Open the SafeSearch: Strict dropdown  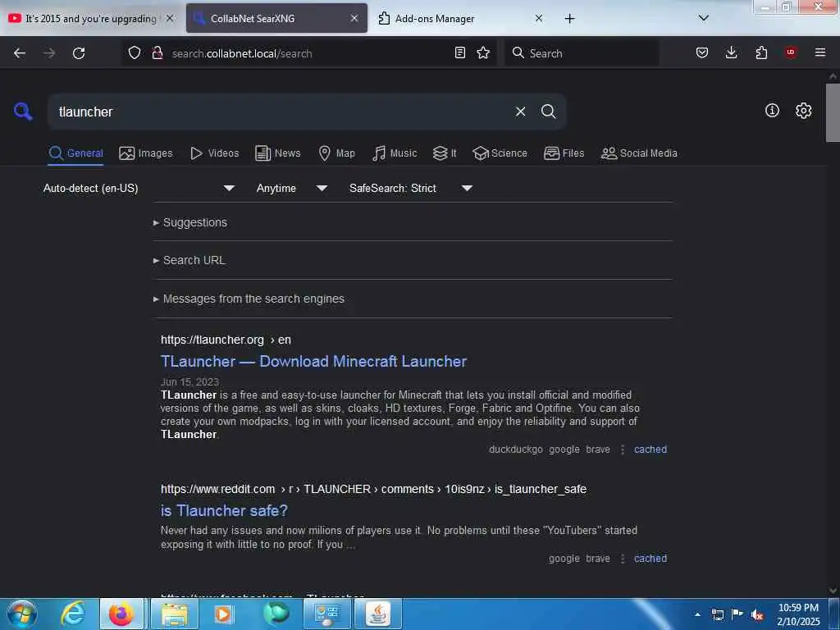411,188
